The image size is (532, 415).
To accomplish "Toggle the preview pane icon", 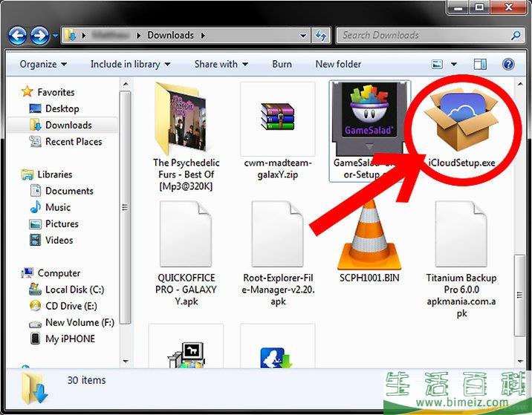I will 480,64.
